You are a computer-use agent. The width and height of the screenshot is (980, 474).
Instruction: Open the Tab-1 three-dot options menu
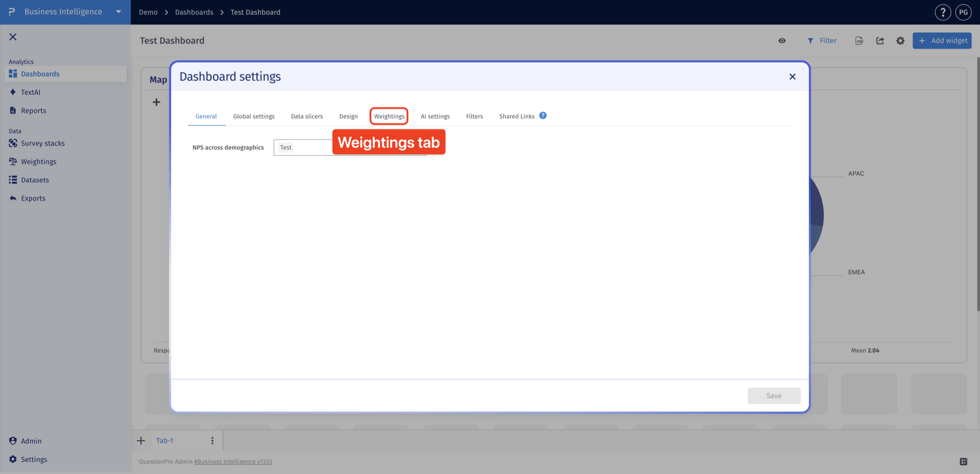coord(212,441)
